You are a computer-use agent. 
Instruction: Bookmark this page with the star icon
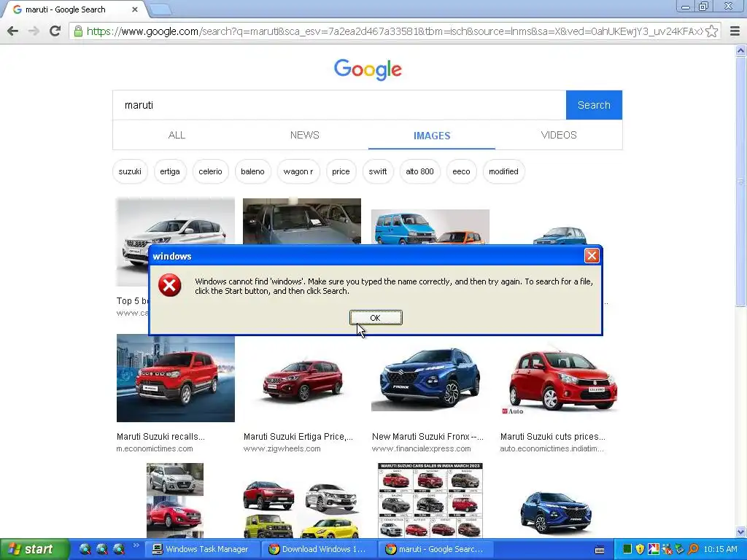click(711, 31)
